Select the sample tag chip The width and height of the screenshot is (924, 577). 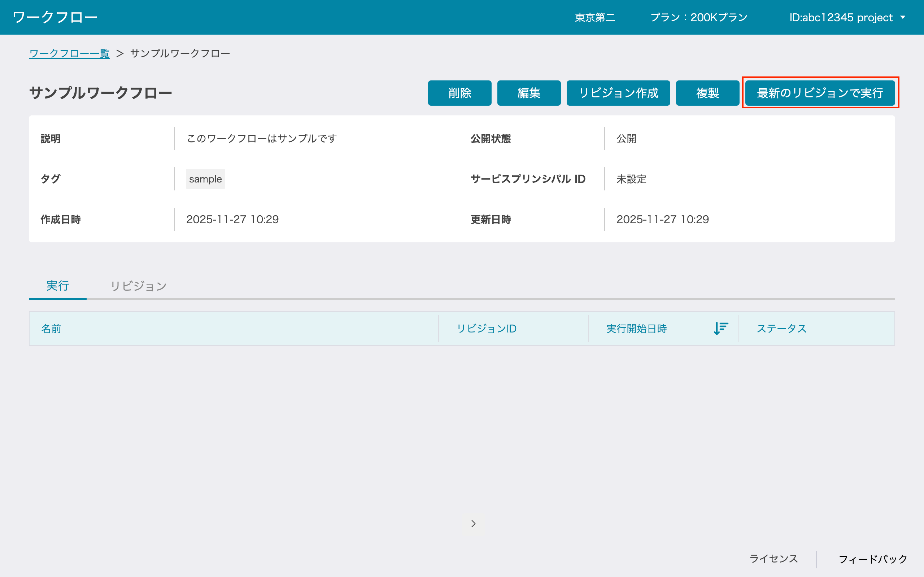[x=205, y=179]
